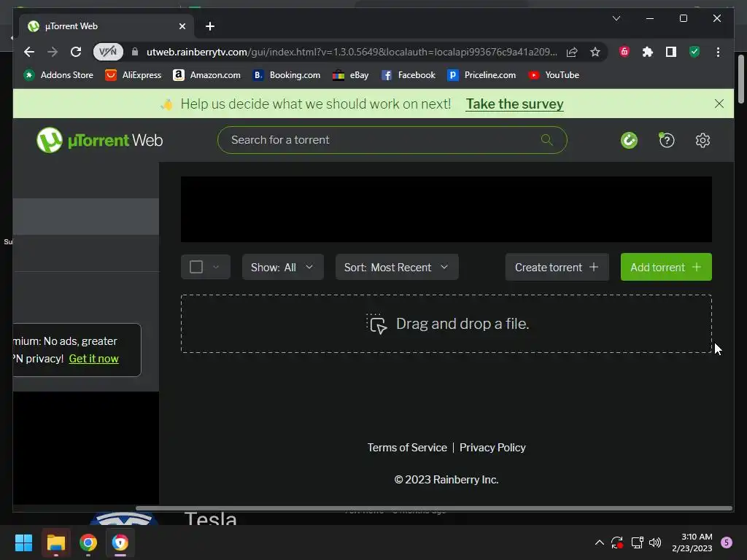This screenshot has width=747, height=560.
Task: Reload the page
Action: coord(76,52)
